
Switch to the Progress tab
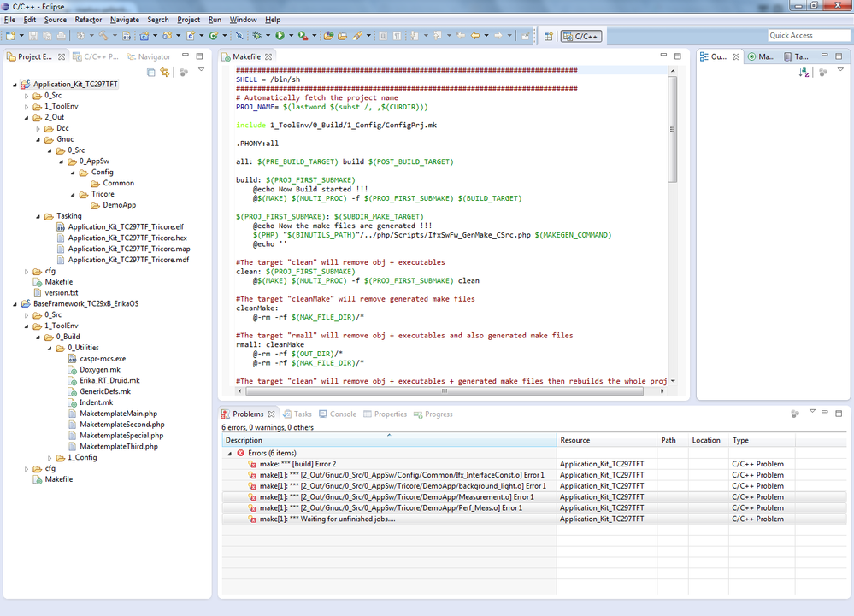(433, 414)
